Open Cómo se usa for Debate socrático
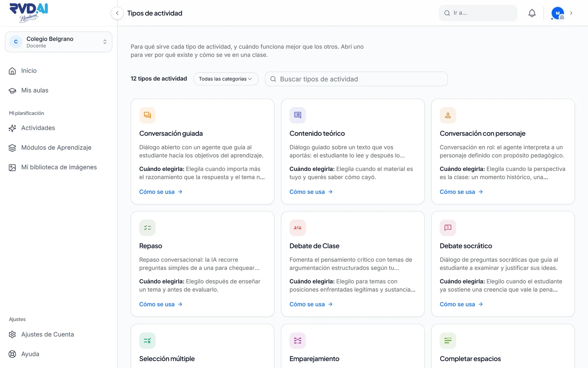Screen dimensions: 588x368 click(x=461, y=304)
